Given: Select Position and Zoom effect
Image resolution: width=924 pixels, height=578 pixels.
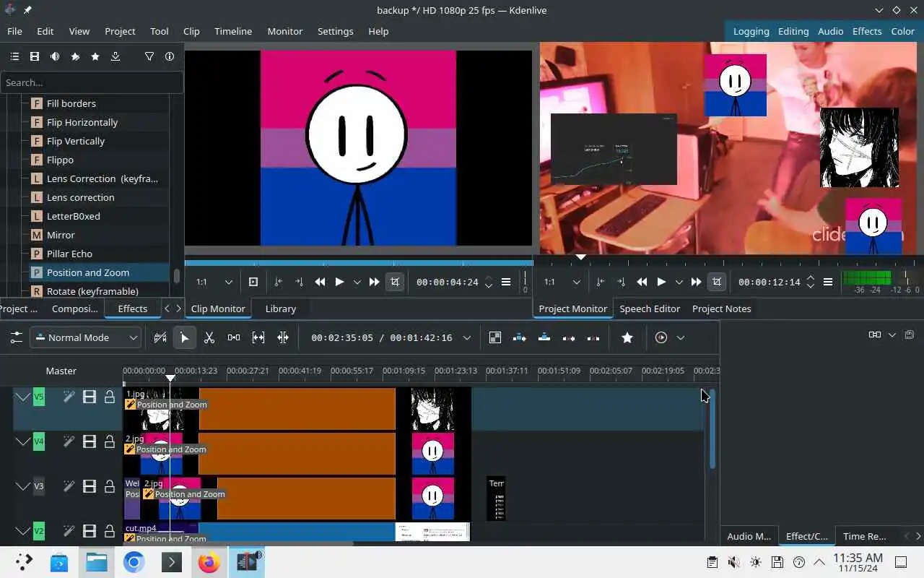Looking at the screenshot, I should click(x=88, y=272).
